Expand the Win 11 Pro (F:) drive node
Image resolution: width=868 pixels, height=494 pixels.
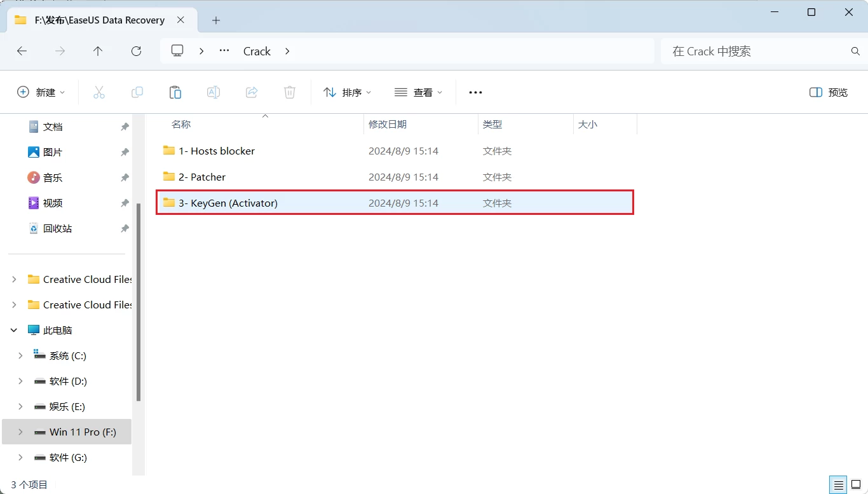pos(21,432)
